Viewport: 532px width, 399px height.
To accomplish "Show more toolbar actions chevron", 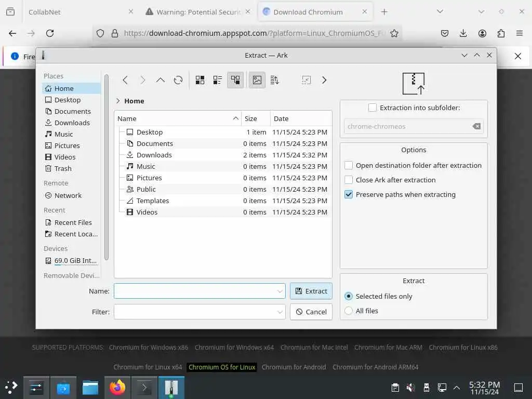I will tap(324, 80).
